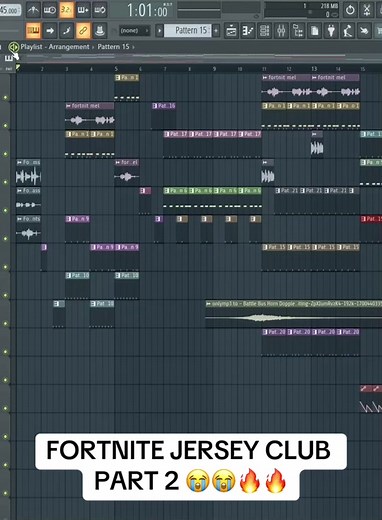Select the Battle Bus Horn audio clip

pyautogui.click(x=294, y=315)
